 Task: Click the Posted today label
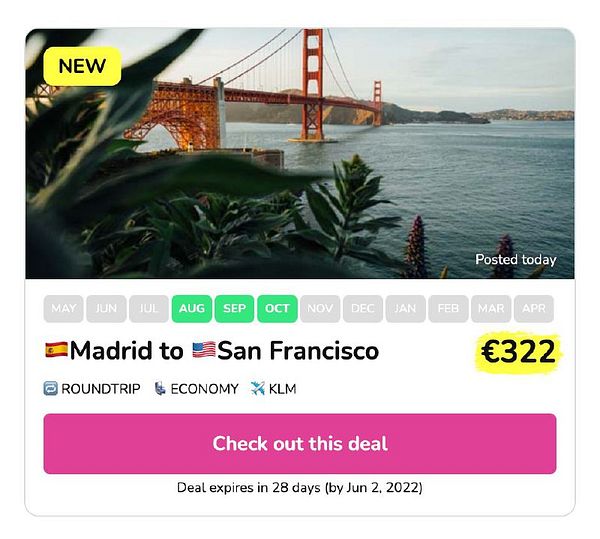[x=515, y=260]
